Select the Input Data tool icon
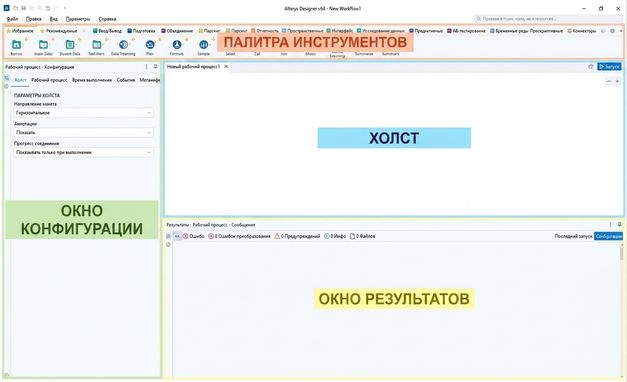 (x=43, y=44)
